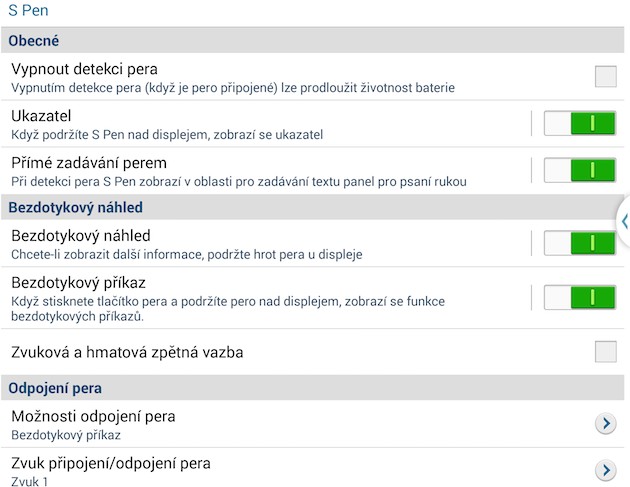Disable Přímé zadávání perem toggle

point(579,170)
